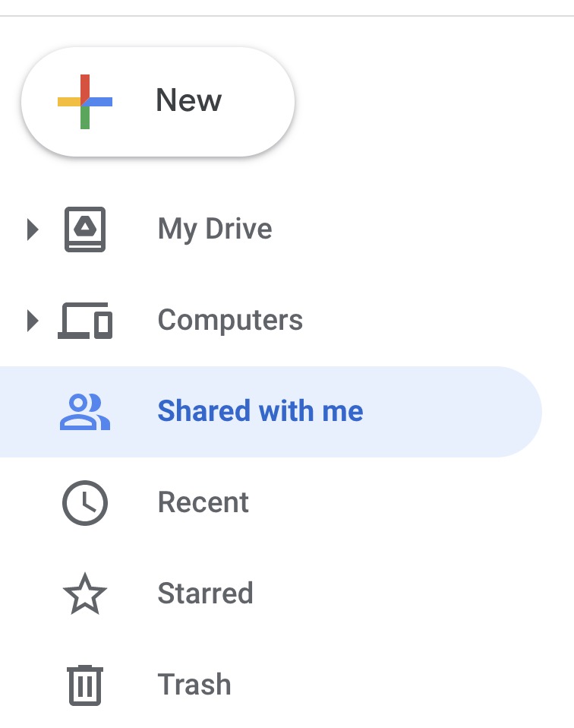
Task: Click blank space right of New text inside pill
Action: click(257, 101)
